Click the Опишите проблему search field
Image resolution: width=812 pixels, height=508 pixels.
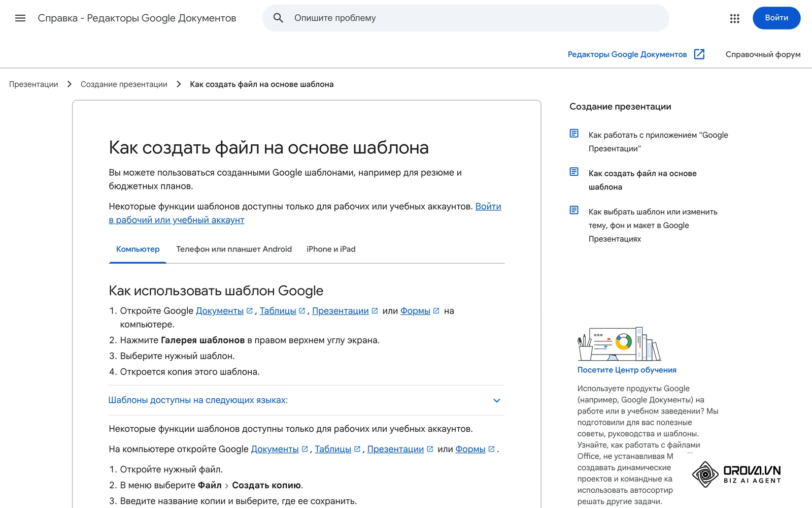465,18
